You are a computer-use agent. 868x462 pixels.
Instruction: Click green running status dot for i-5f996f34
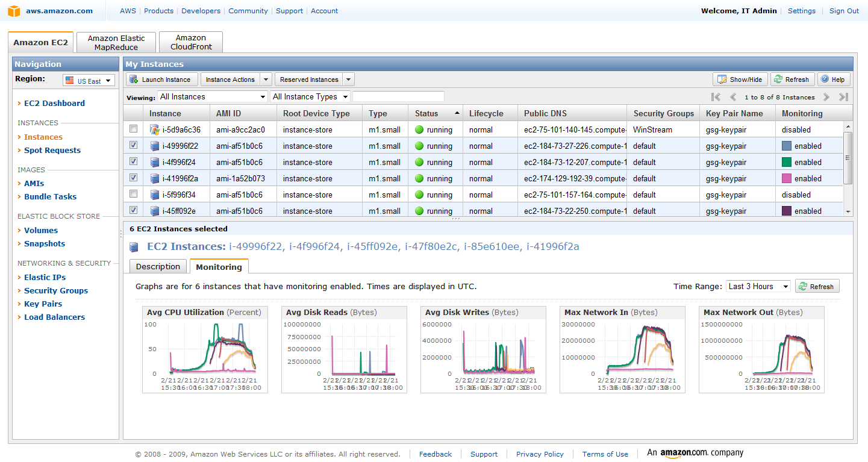point(419,195)
